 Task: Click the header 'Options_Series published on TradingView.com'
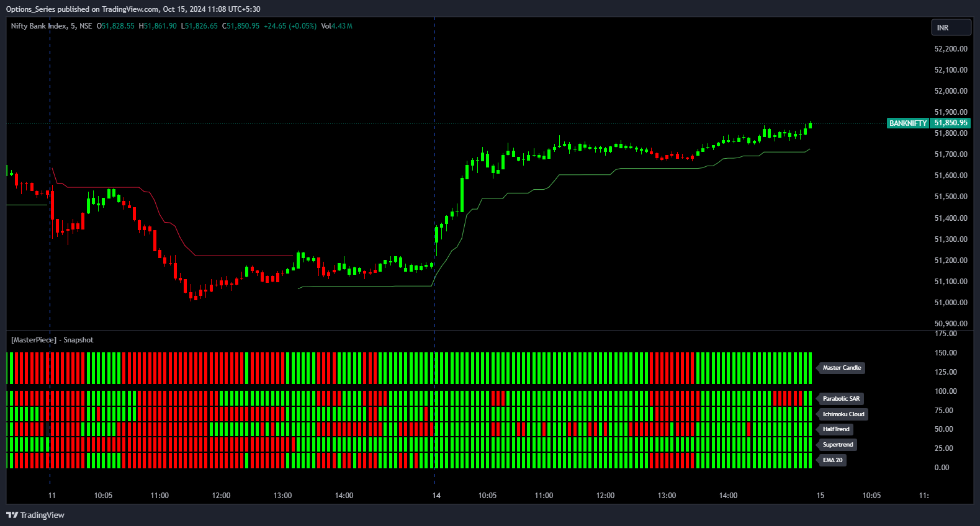pyautogui.click(x=83, y=9)
